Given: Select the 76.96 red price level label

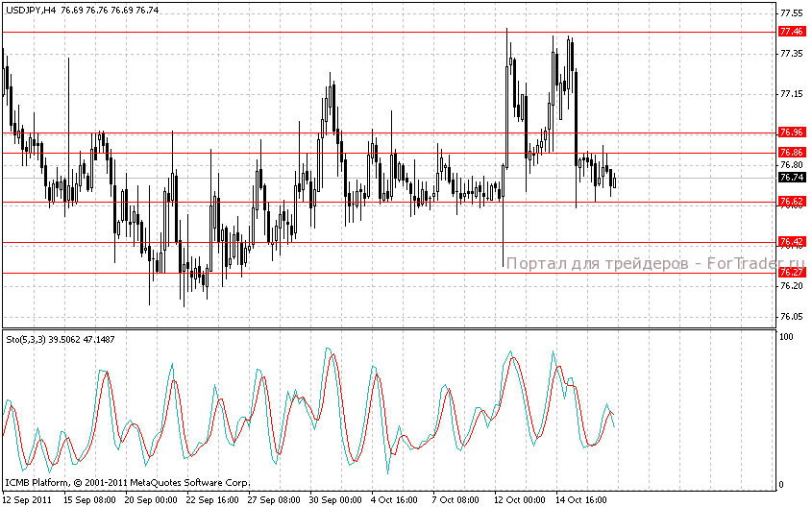Looking at the screenshot, I should pos(792,133).
